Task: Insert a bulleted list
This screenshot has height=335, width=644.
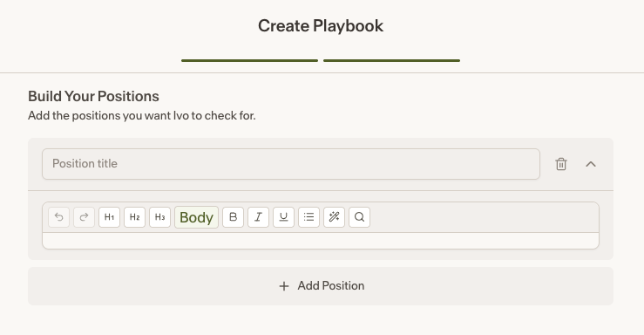Action: point(308,217)
